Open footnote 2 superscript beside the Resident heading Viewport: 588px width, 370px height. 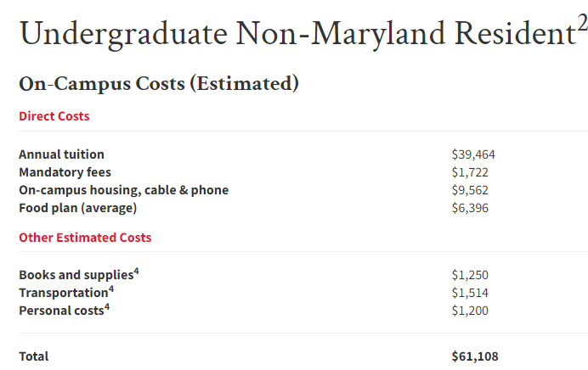pyautogui.click(x=582, y=23)
